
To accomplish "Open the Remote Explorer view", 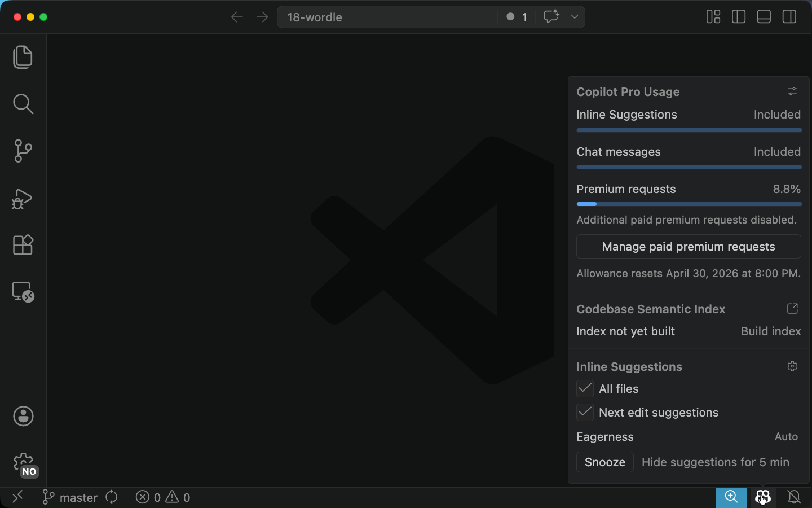I will [x=23, y=292].
